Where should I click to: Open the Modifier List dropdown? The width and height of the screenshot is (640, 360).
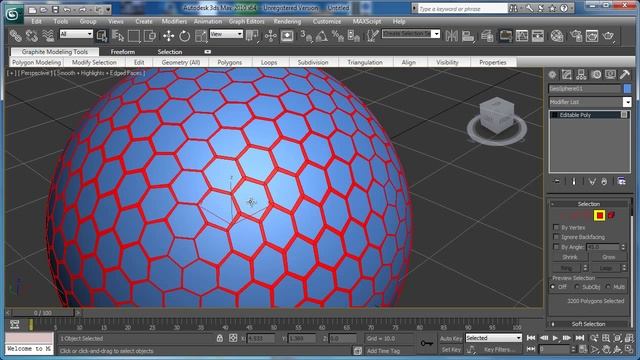(590, 102)
